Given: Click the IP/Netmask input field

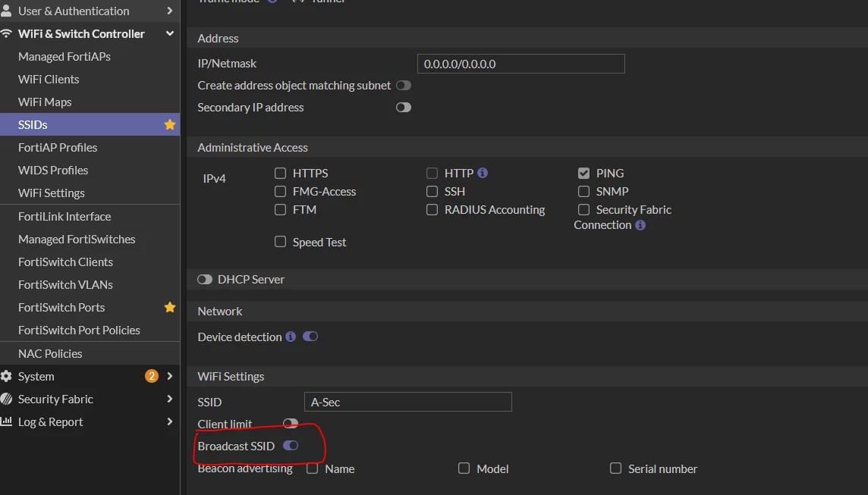Looking at the screenshot, I should 521,64.
